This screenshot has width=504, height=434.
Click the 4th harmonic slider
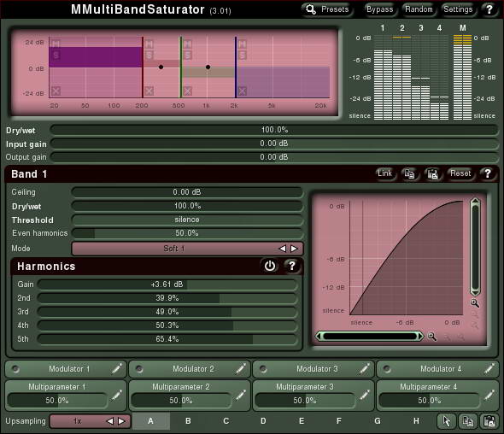pyautogui.click(x=167, y=325)
